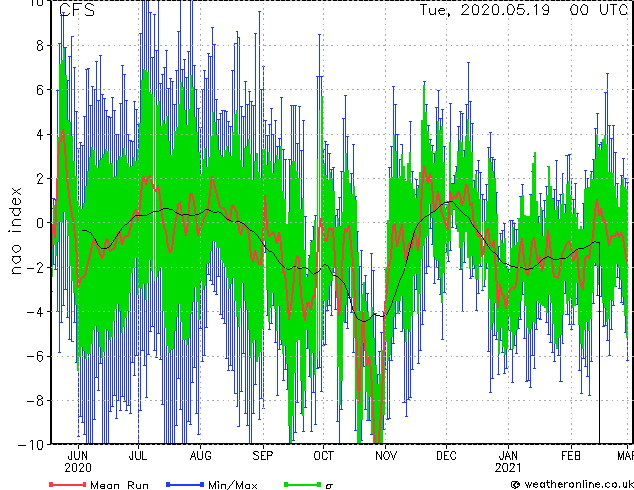Click the 'Mean Run' legend text
This screenshot has height=490, width=634.
120,485
